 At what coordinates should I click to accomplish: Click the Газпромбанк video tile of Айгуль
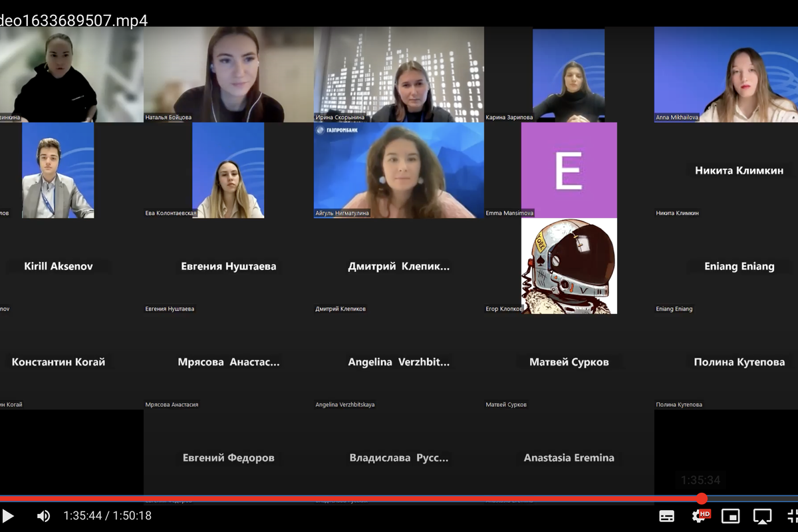coord(399,170)
